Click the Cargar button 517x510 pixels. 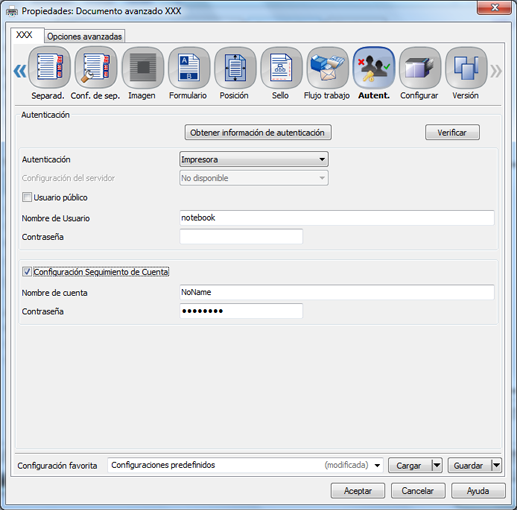pos(410,465)
